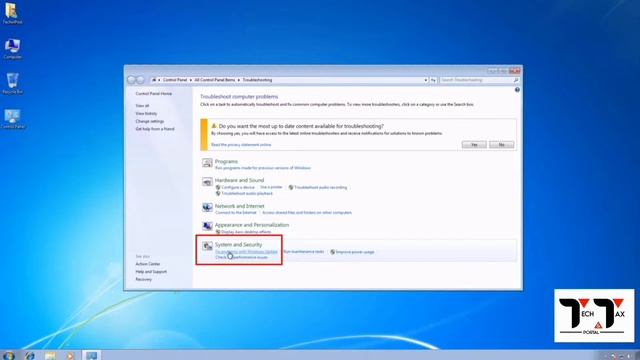Open the Control Panel desktop icon
640x360 pixels.
[x=12, y=119]
